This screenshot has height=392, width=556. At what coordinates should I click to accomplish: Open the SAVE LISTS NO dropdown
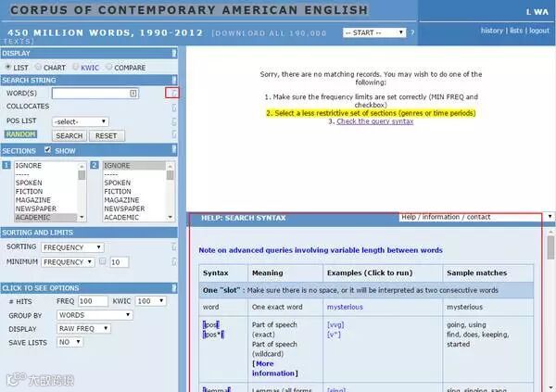tap(69, 342)
